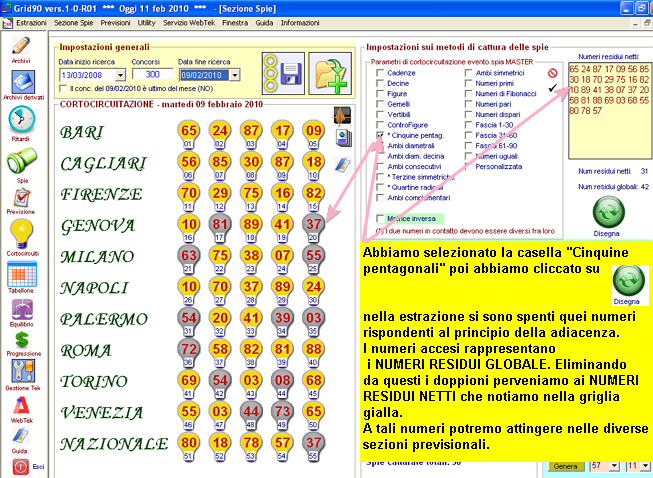The image size is (653, 478).
Task: Toggle the Vertibili checkbox
Action: click(380, 115)
